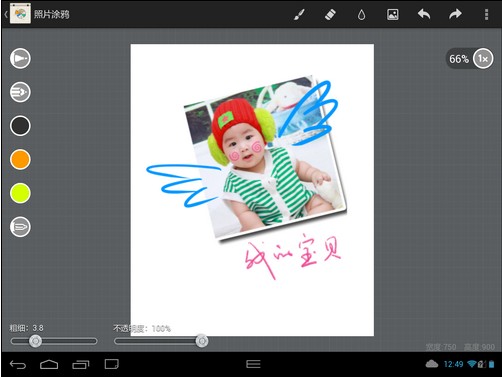The image size is (502, 377).
Task: Undo the last stroke
Action: tap(424, 14)
